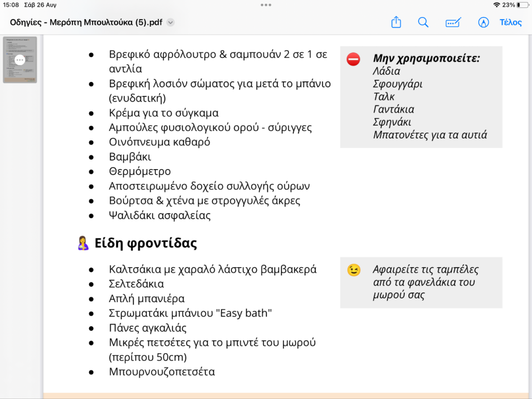Screen dimensions: 532x399
Task: Open the search magnifier icon
Action: pos(423,22)
